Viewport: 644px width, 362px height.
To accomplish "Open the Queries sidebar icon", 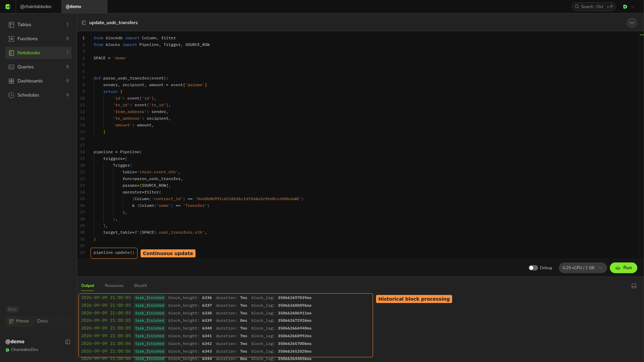I will click(11, 67).
